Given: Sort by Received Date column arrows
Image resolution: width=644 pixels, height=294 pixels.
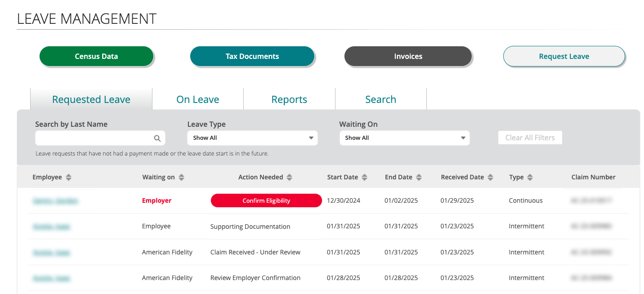Looking at the screenshot, I should (x=490, y=178).
